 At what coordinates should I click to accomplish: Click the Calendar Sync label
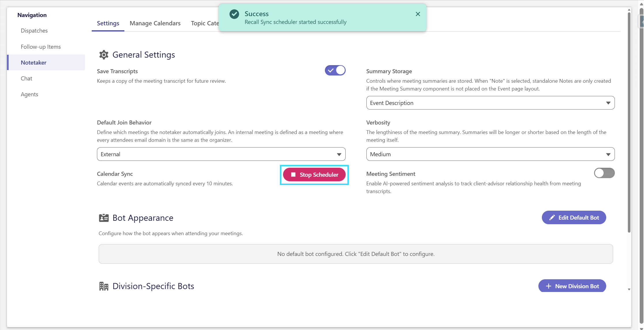coord(115,174)
